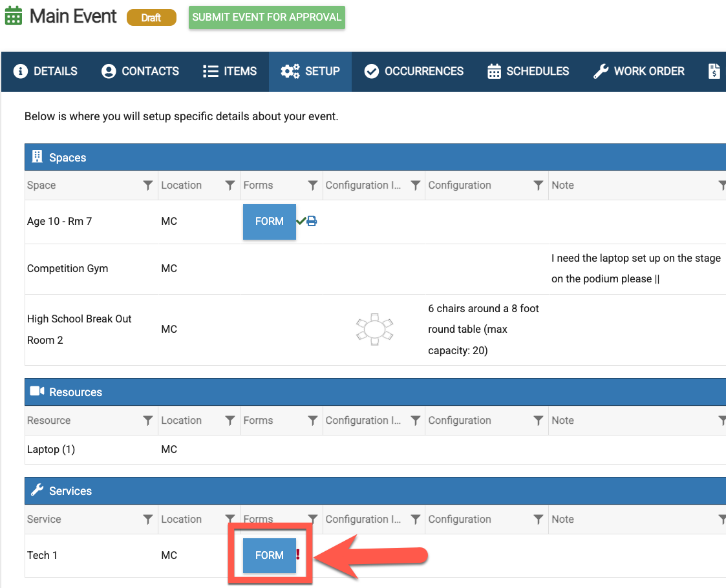Click the filter icon on Service column
The image size is (726, 588).
pos(147,520)
